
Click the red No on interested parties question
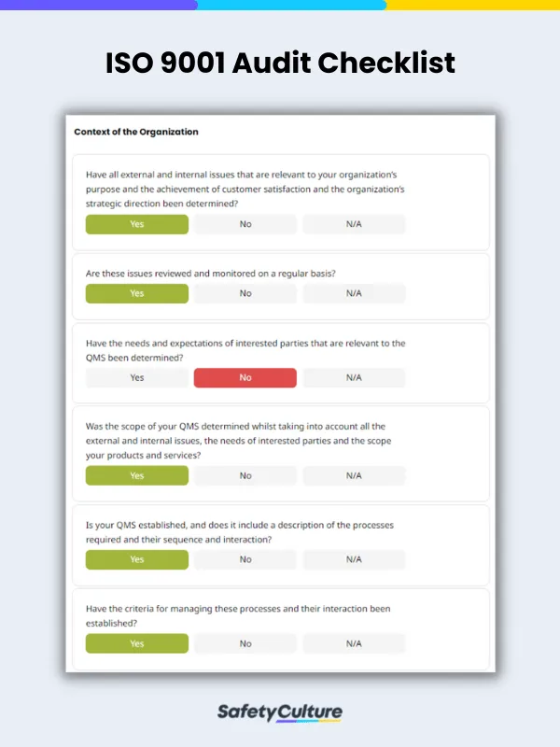coord(245,377)
